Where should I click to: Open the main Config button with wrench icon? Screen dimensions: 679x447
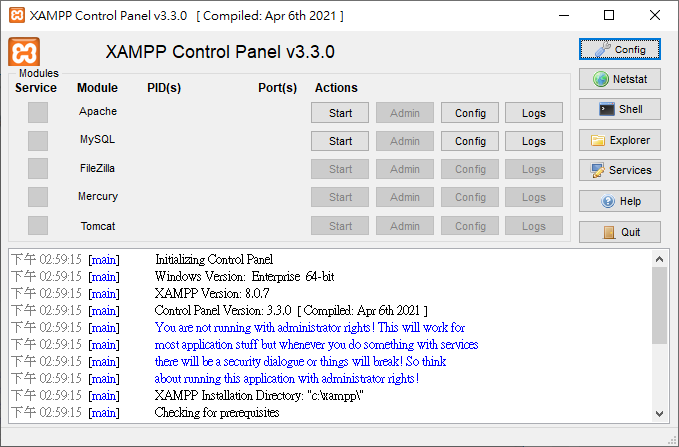[x=620, y=49]
